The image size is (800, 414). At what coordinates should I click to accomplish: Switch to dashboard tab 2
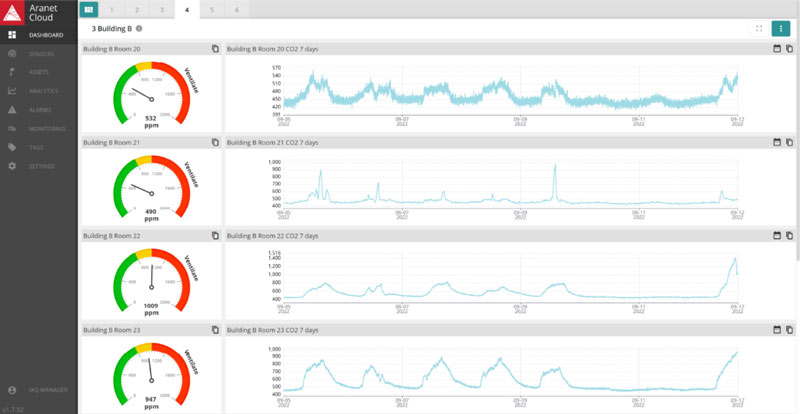click(136, 10)
